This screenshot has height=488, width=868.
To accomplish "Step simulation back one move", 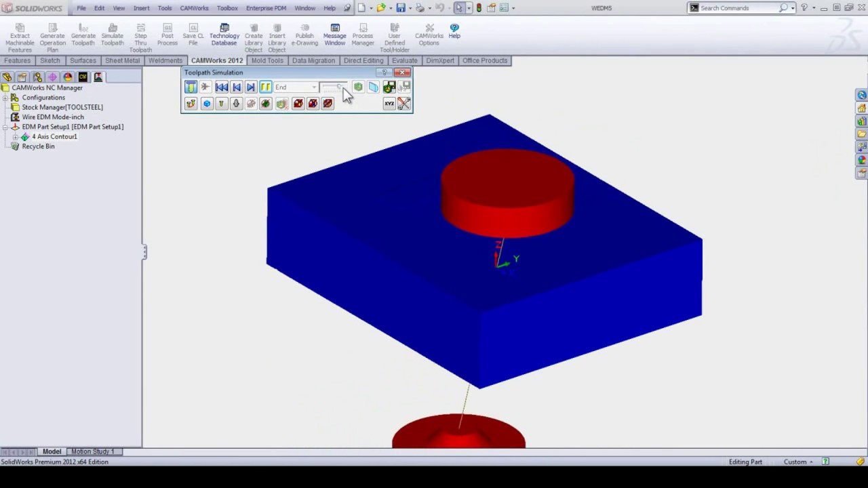I will [x=236, y=87].
